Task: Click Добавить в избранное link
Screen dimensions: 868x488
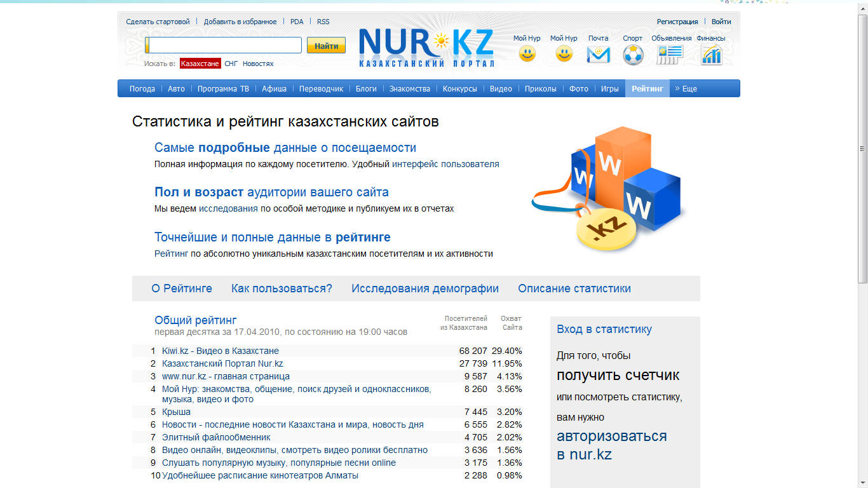Action: coord(240,22)
